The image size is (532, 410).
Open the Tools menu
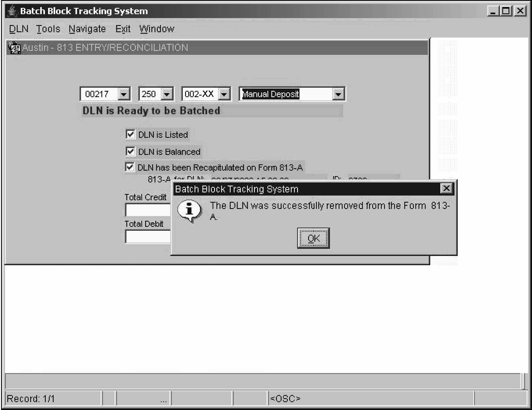tap(48, 29)
